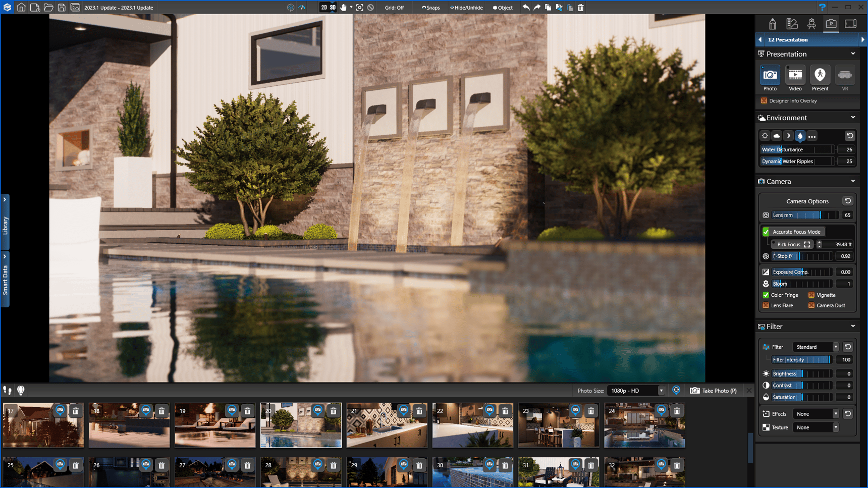Screen dimensions: 868x488
Task: Adjust the Lens mm slider
Action: [805, 215]
